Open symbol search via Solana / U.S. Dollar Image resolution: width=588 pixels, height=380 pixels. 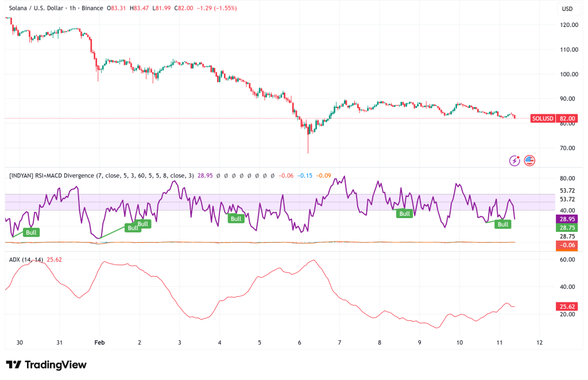coord(34,9)
